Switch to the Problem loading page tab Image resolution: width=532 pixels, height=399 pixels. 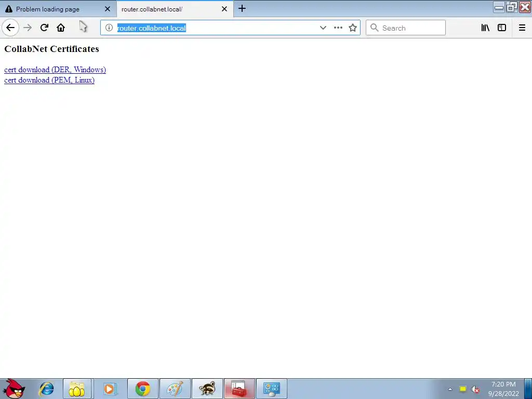tap(58, 9)
